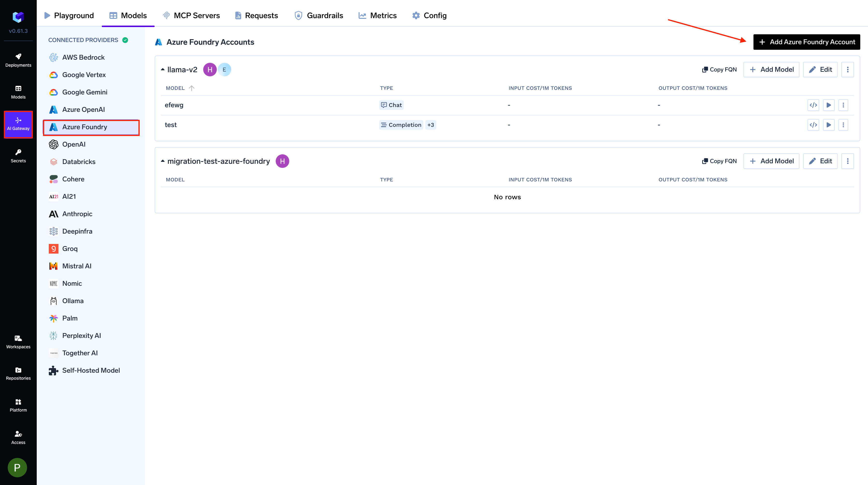Add Model to migration-test-azure-foundry account
868x485 pixels.
coord(771,161)
